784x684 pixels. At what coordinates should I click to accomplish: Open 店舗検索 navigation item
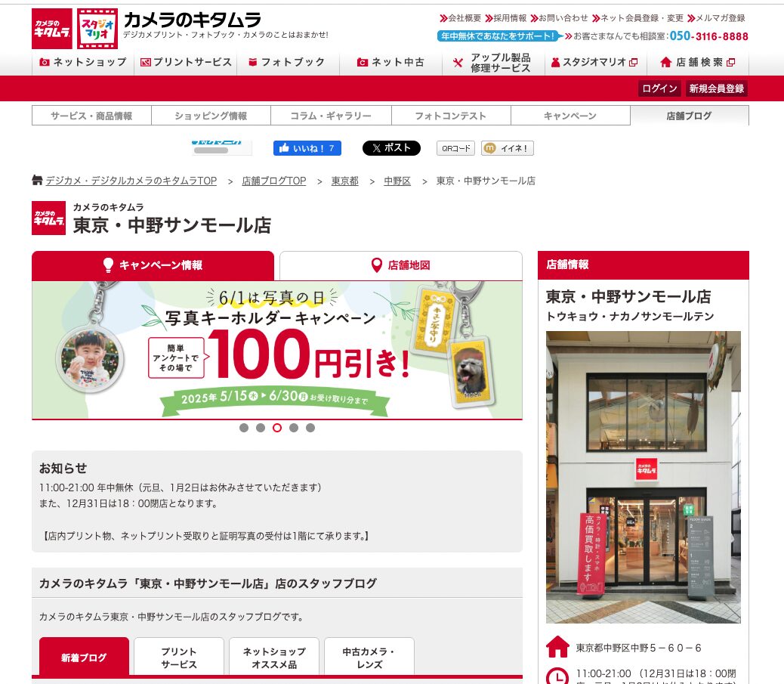698,62
